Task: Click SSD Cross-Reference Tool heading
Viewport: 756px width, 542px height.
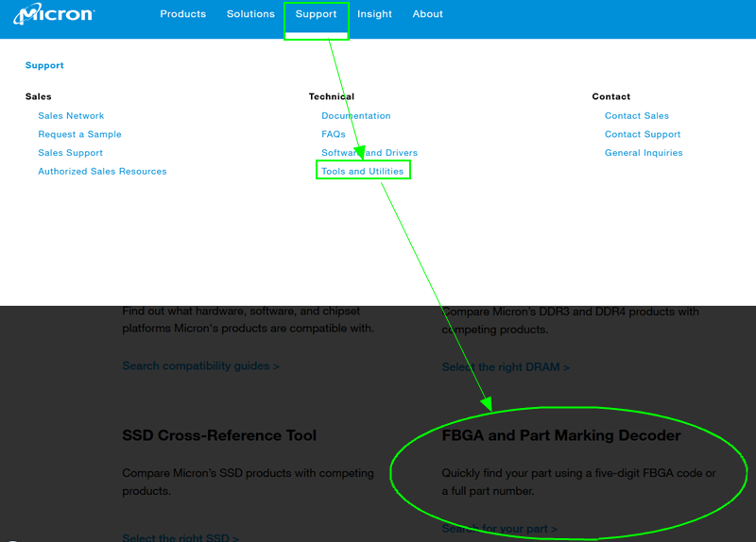Action: coord(219,435)
